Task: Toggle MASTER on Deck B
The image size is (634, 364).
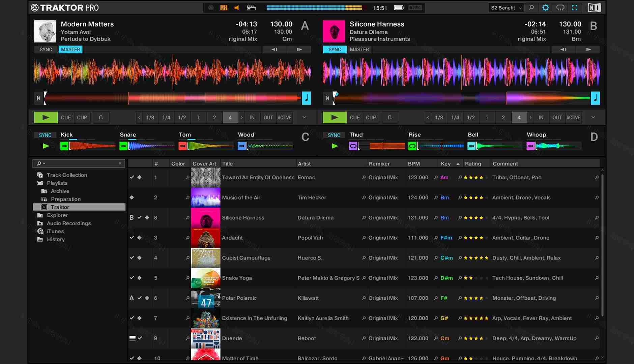Action: [x=359, y=50]
